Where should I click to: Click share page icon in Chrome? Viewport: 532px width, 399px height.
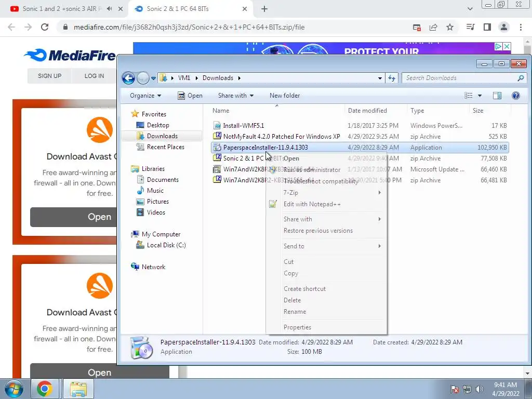coord(433,27)
